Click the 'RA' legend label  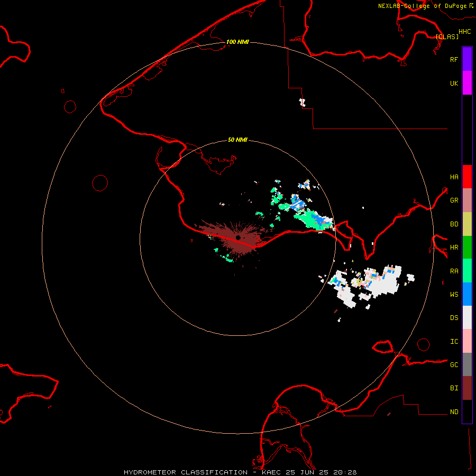pos(454,271)
